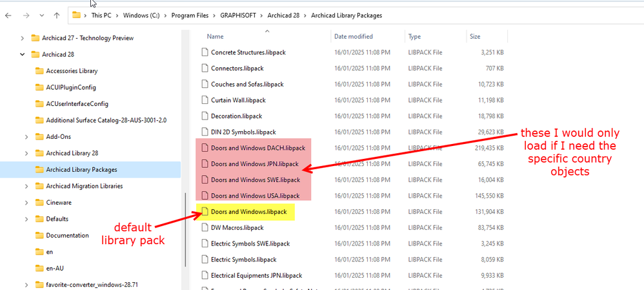644x290 pixels.
Task: Select the en-AU folder in tree
Action: coord(55,268)
